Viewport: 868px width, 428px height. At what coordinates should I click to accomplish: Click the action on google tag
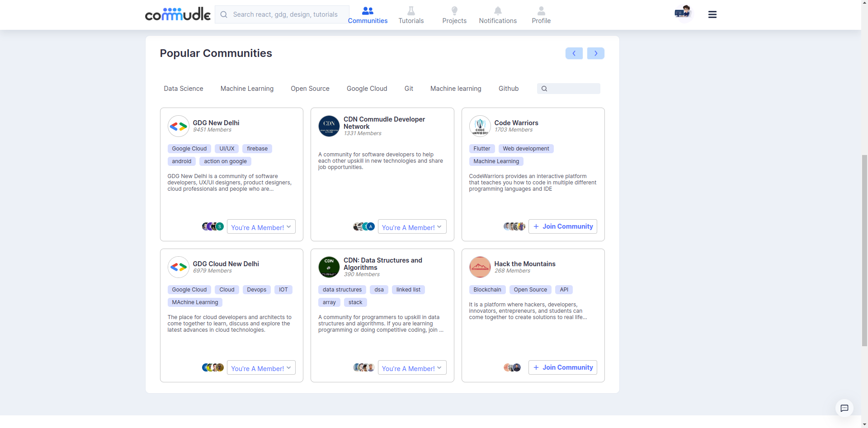click(x=225, y=161)
